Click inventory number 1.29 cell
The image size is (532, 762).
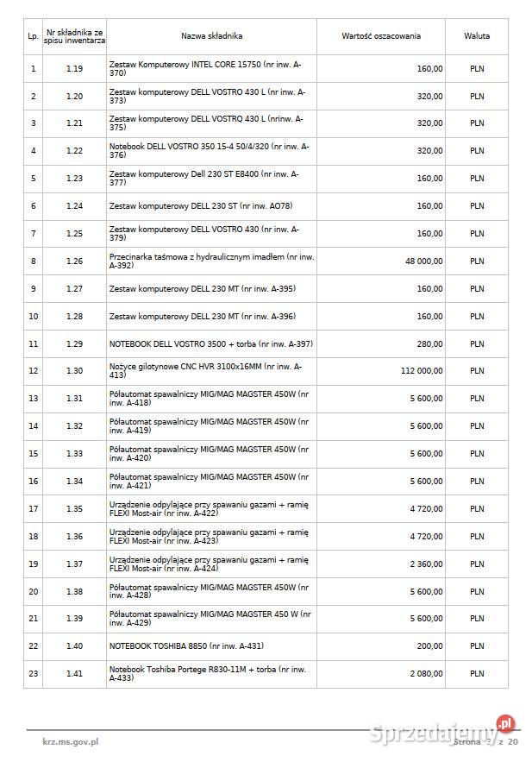click(74, 343)
